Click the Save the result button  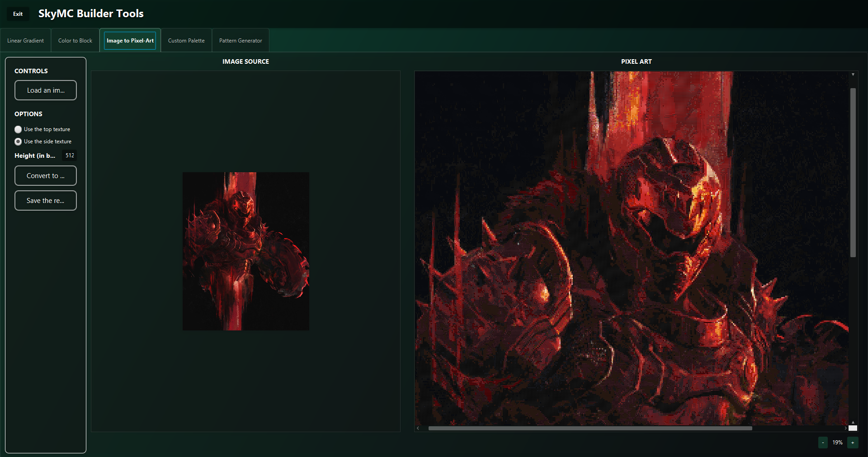click(x=46, y=201)
